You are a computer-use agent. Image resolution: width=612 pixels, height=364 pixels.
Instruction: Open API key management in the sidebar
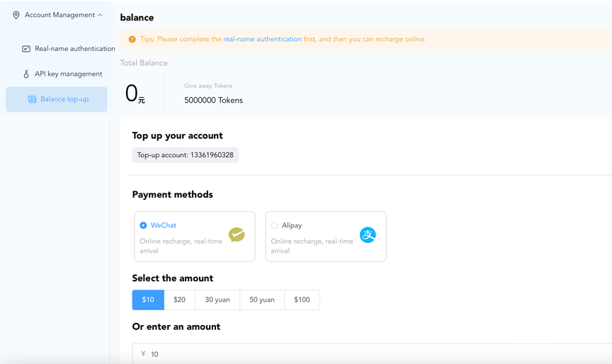[68, 74]
